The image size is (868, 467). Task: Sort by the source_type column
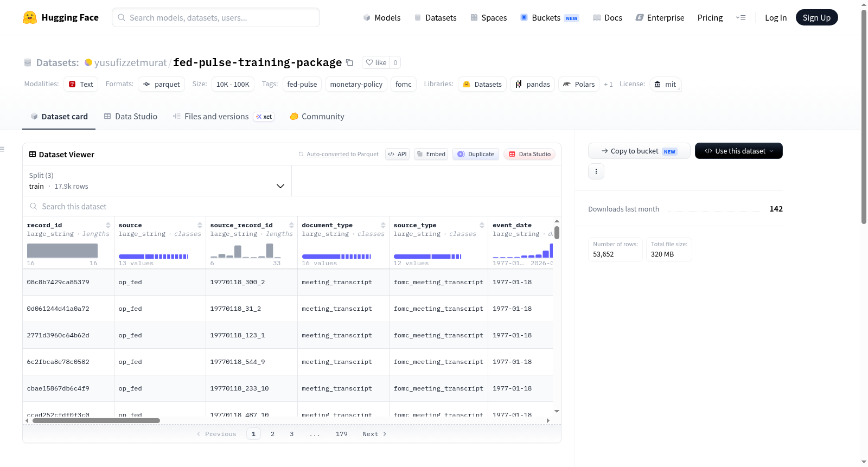[482, 225]
